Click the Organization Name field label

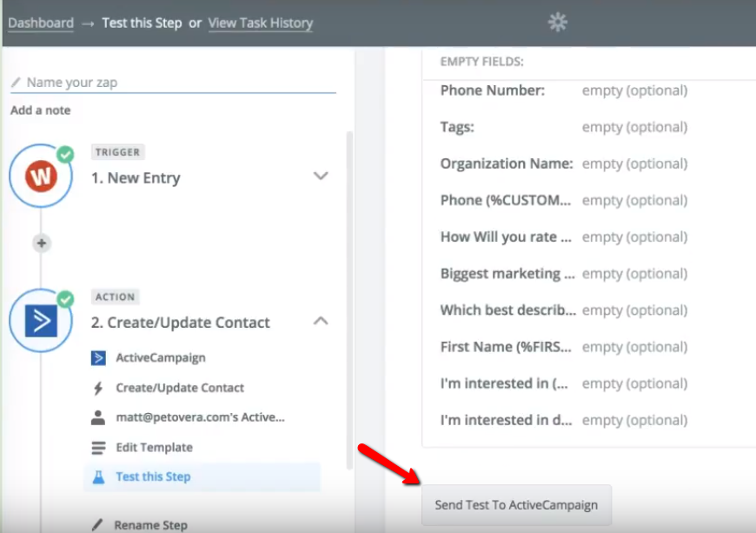[x=507, y=163]
